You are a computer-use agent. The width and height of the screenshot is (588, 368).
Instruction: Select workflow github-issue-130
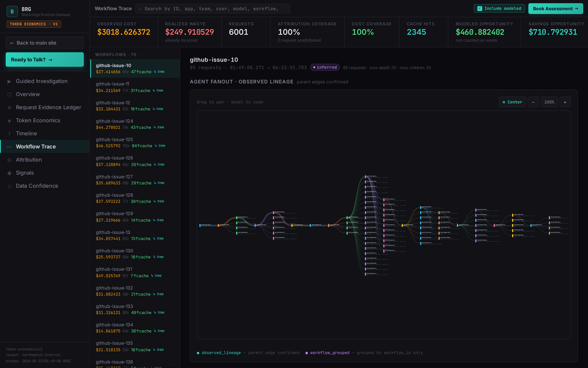click(135, 254)
